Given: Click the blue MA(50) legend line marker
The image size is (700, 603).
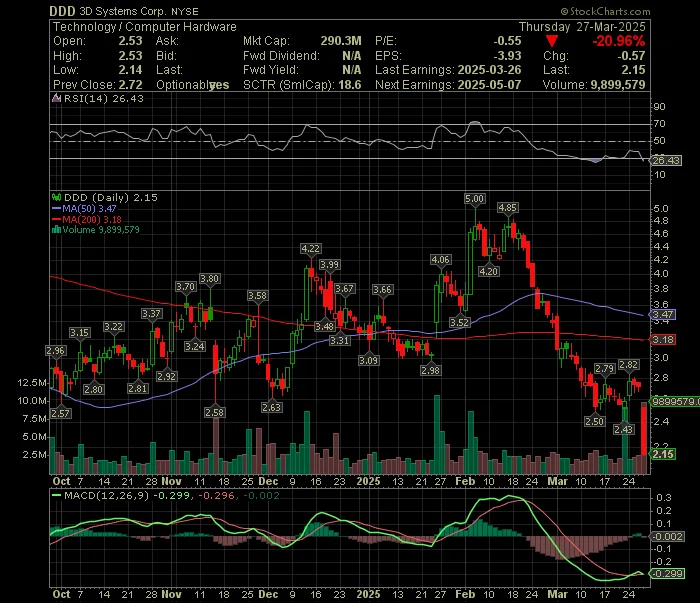Looking at the screenshot, I should (56, 208).
